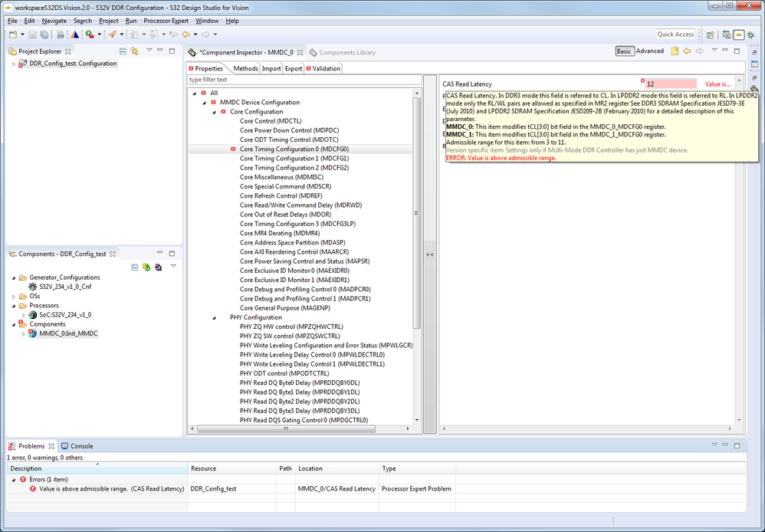Open the Processor Expert menu
The image size is (765, 532).
(166, 21)
